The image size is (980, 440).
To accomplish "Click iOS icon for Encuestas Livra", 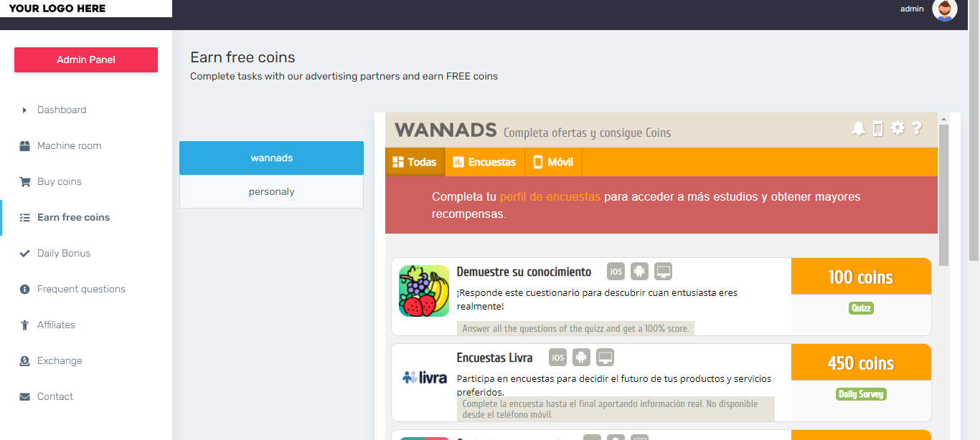I will [x=557, y=357].
